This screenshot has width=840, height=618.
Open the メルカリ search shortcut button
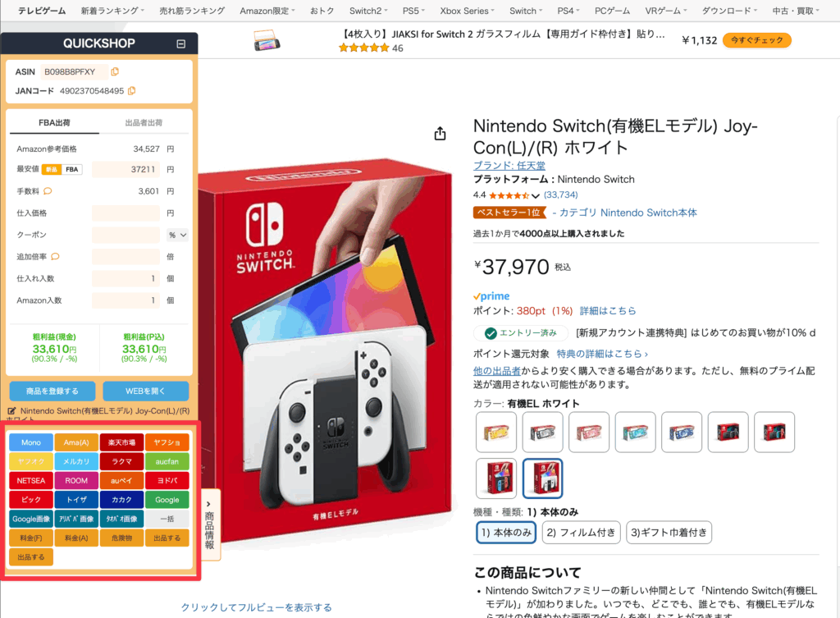point(76,461)
